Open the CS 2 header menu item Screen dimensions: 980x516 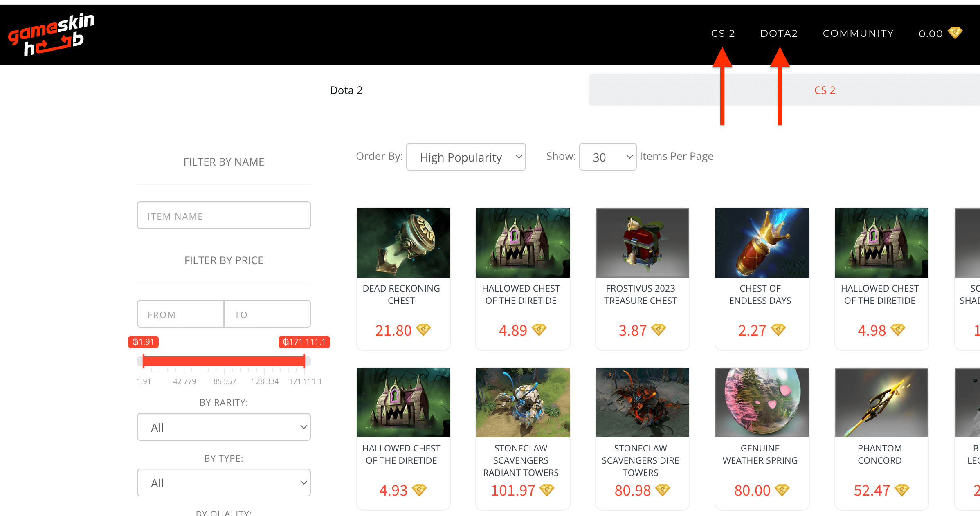pyautogui.click(x=723, y=34)
